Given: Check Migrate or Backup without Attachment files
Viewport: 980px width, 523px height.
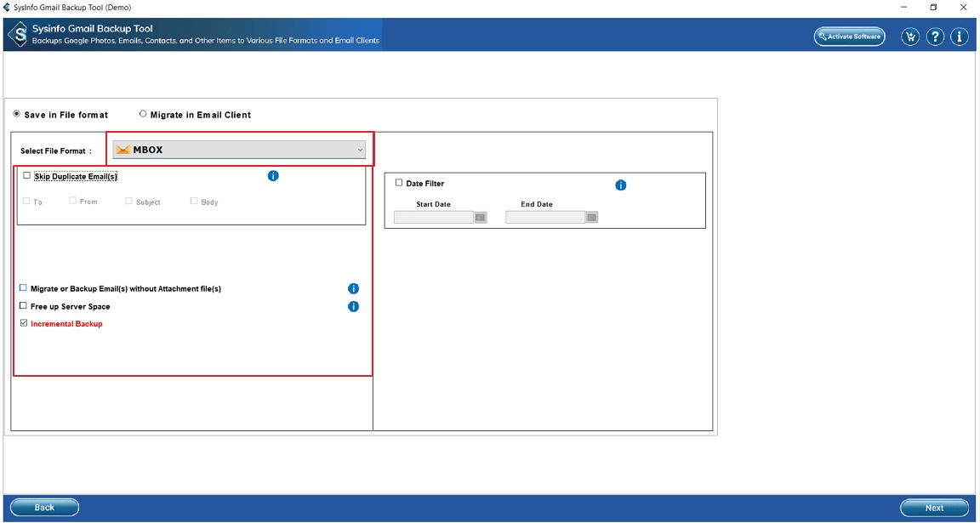Looking at the screenshot, I should [x=23, y=288].
